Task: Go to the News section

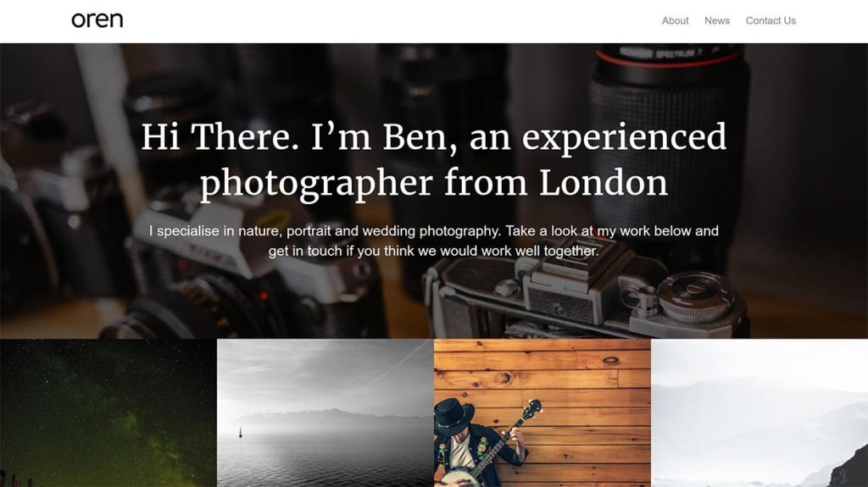Action: pos(717,20)
